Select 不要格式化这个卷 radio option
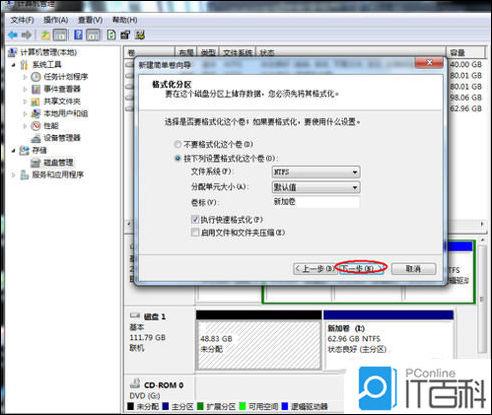 (x=178, y=144)
